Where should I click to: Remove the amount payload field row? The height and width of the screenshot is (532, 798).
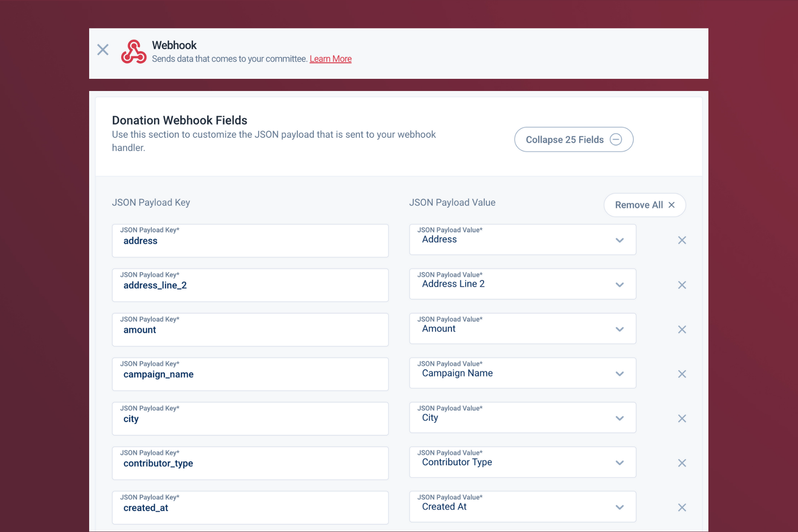[x=682, y=329]
